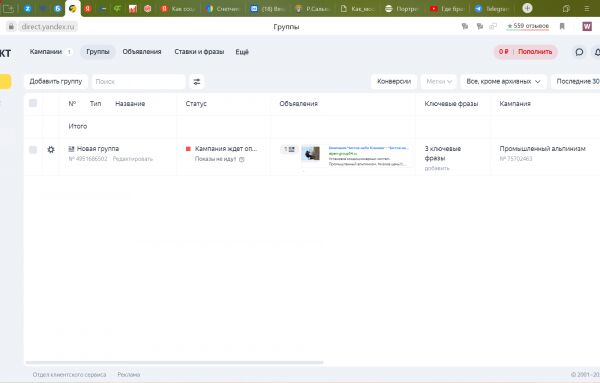The height and width of the screenshot is (383, 600).
Task: Open the Портрет browser tab
Action: [402, 8]
